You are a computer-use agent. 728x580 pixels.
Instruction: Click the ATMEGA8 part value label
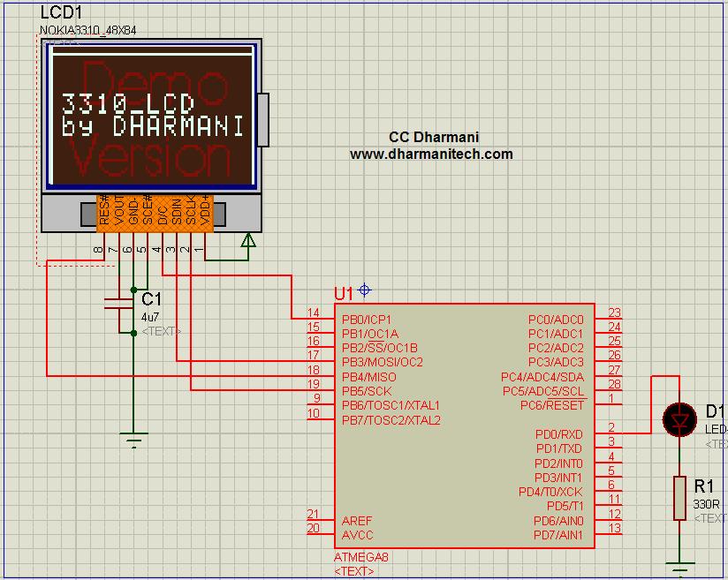tap(360, 557)
